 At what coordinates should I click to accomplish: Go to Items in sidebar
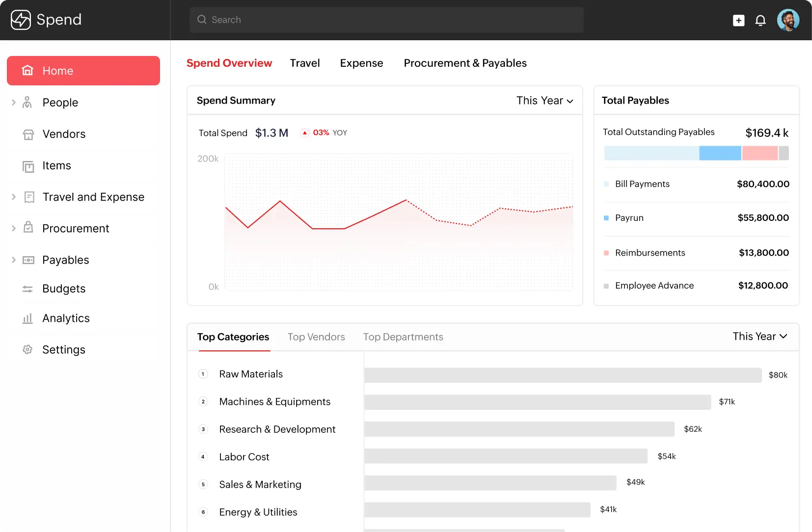(x=56, y=166)
